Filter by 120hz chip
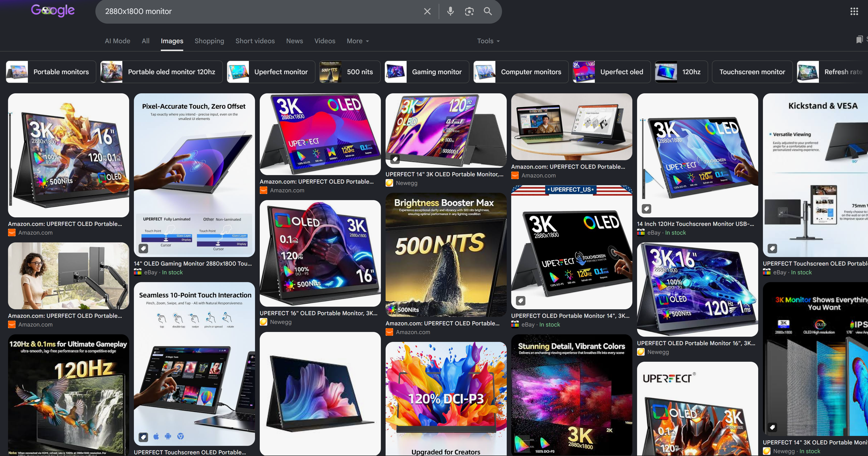This screenshot has width=868, height=456. (681, 72)
